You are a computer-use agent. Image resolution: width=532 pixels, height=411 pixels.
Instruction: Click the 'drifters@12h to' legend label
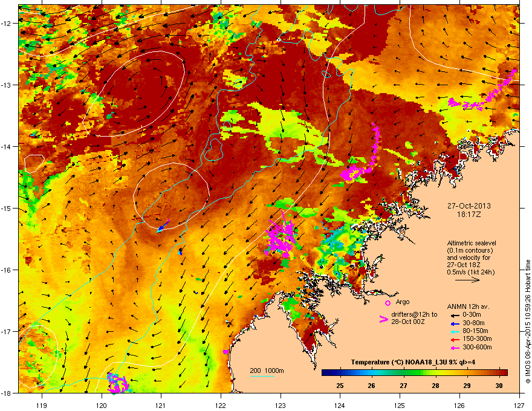(x=414, y=315)
